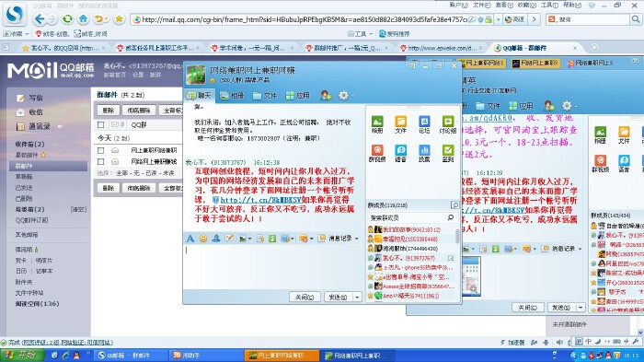Expand the address bar dropdown arrow
The image size is (644, 362).
(x=499, y=19)
